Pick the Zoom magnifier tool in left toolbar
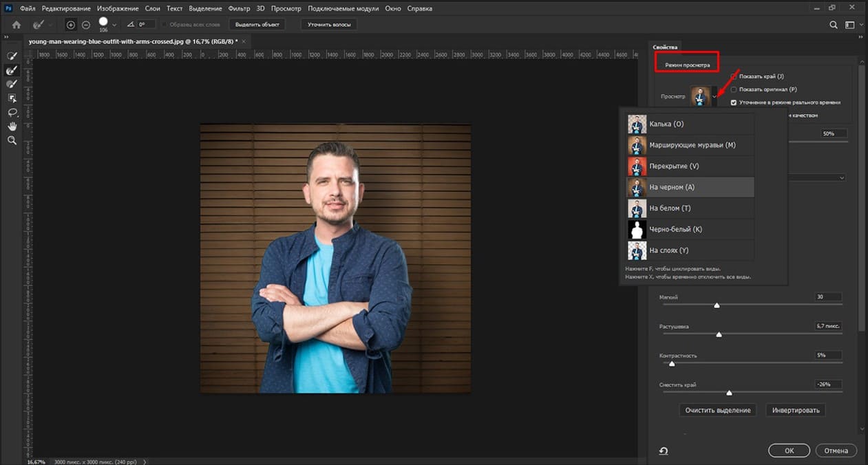Viewport: 868px width, 465px height. click(12, 140)
